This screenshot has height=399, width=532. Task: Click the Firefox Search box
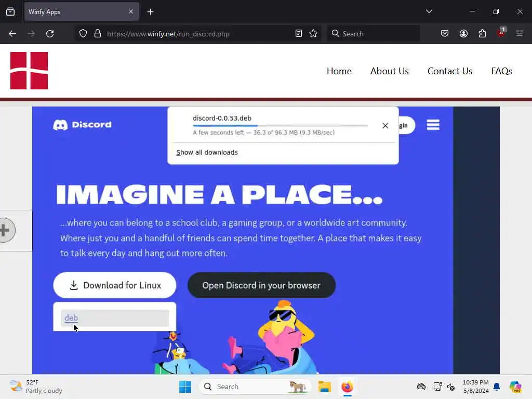point(373,34)
